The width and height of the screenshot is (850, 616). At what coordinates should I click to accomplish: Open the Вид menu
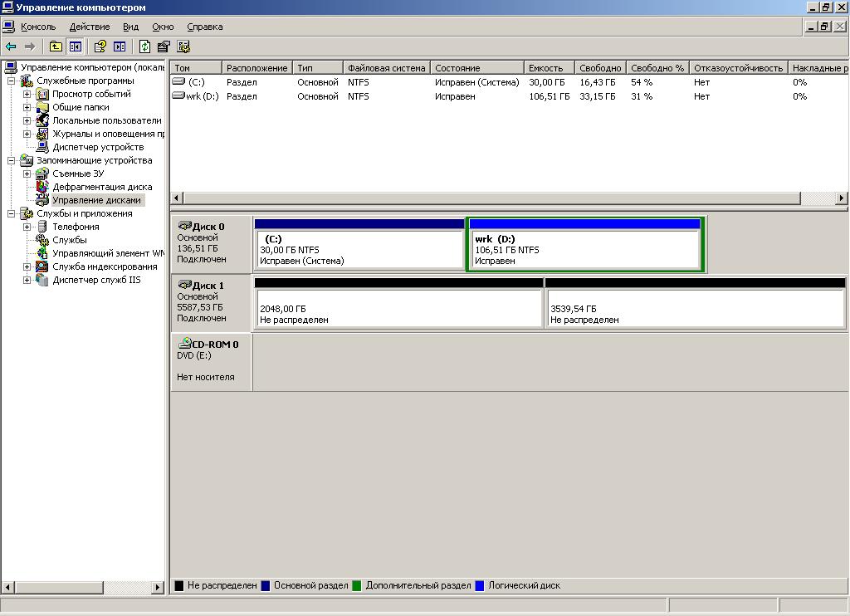click(130, 27)
